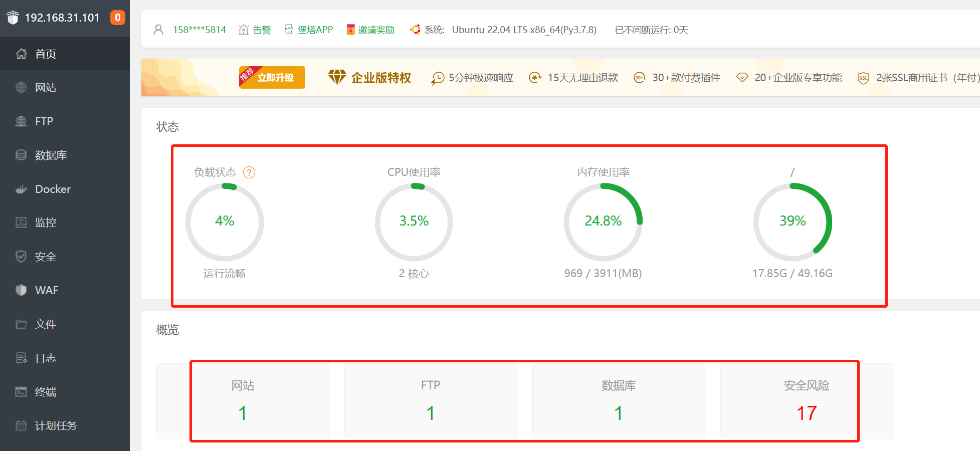
Task: Go to the 安全 menu item
Action: pos(65,257)
